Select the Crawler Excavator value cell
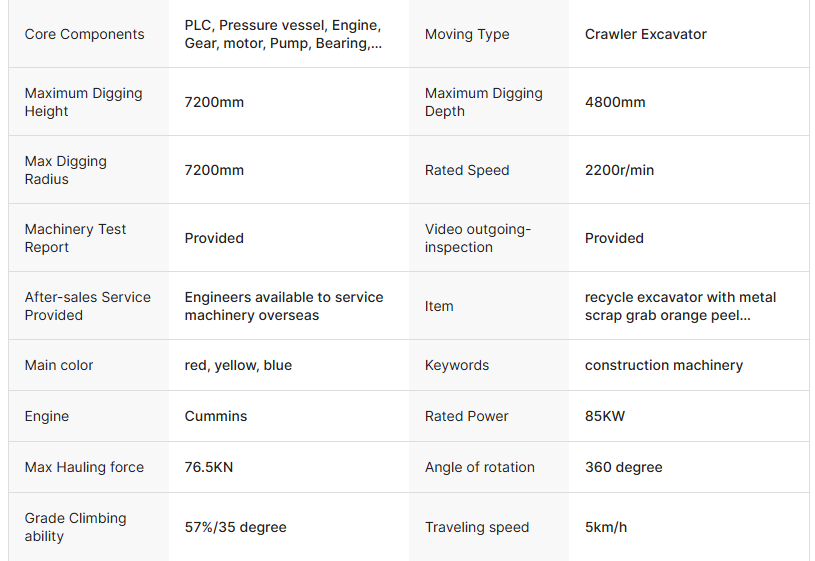Image resolution: width=815 pixels, height=561 pixels. click(x=645, y=34)
